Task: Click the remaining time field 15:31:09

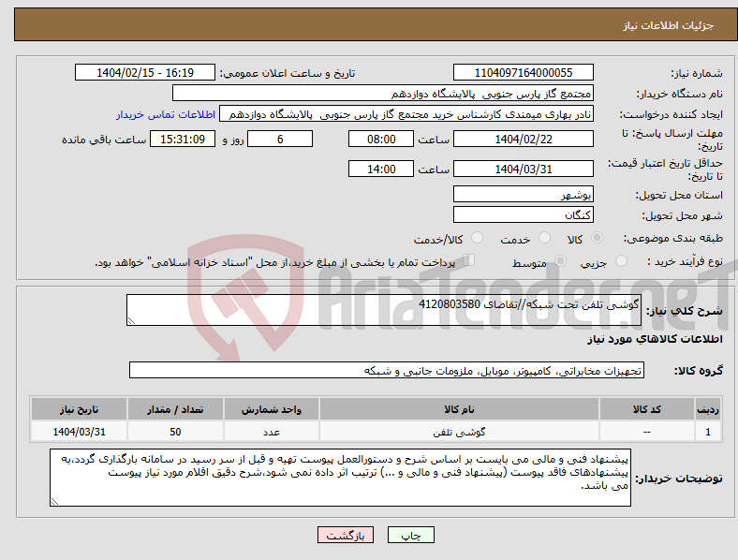Action: [x=183, y=139]
